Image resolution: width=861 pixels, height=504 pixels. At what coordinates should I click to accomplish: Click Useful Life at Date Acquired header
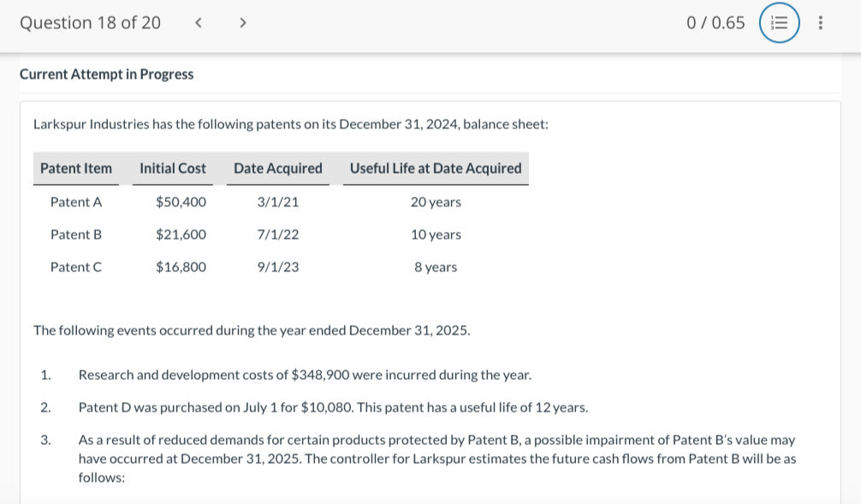click(x=436, y=168)
